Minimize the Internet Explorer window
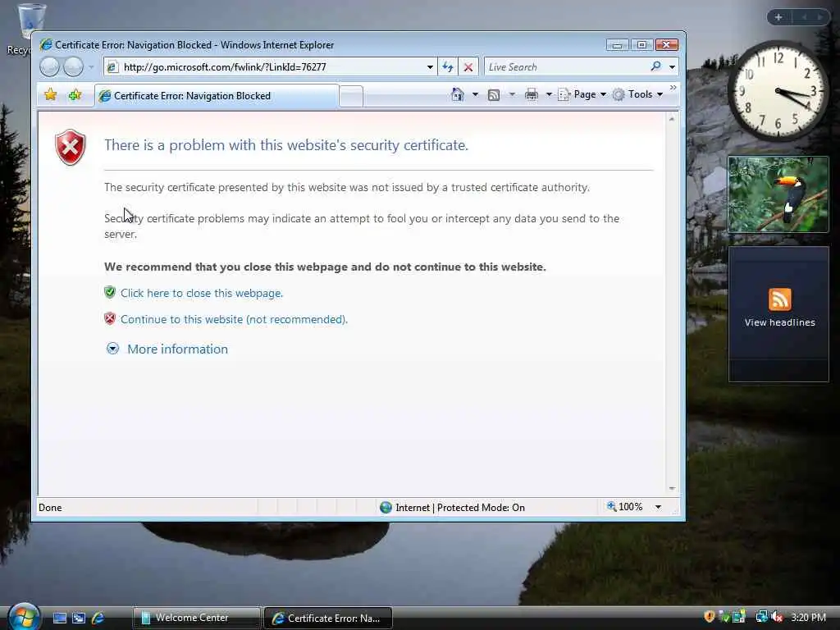This screenshot has width=840, height=630. [617, 45]
